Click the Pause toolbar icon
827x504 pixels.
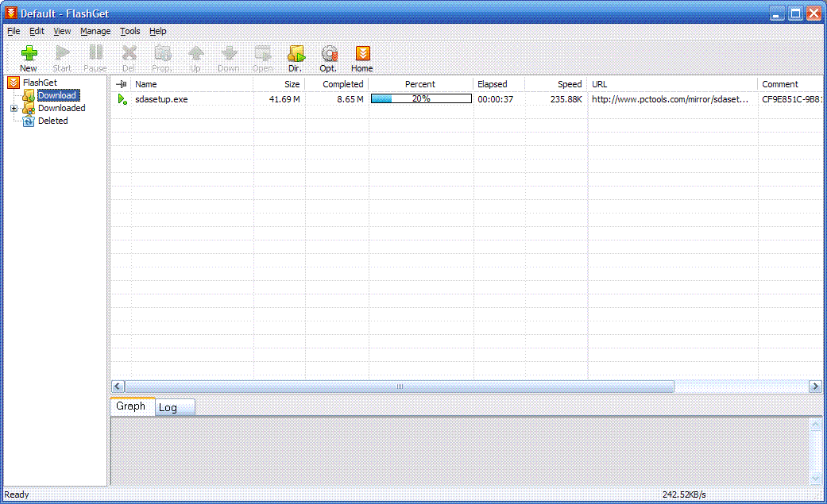click(95, 53)
